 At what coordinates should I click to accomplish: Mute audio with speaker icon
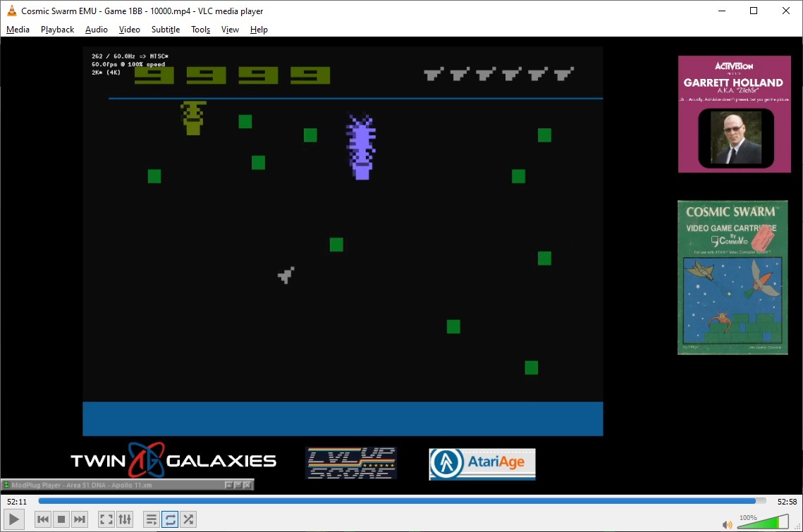click(x=728, y=524)
